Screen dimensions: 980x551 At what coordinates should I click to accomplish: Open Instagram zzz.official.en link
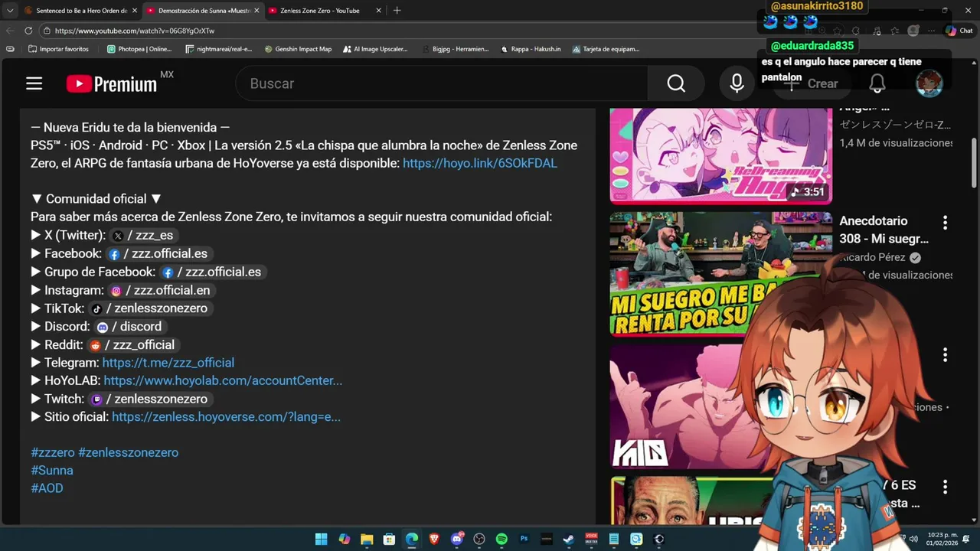click(161, 290)
